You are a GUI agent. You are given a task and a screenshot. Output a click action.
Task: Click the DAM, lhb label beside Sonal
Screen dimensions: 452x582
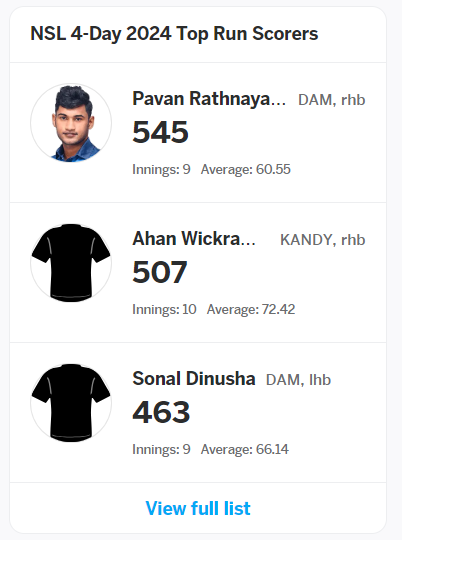pyautogui.click(x=298, y=380)
